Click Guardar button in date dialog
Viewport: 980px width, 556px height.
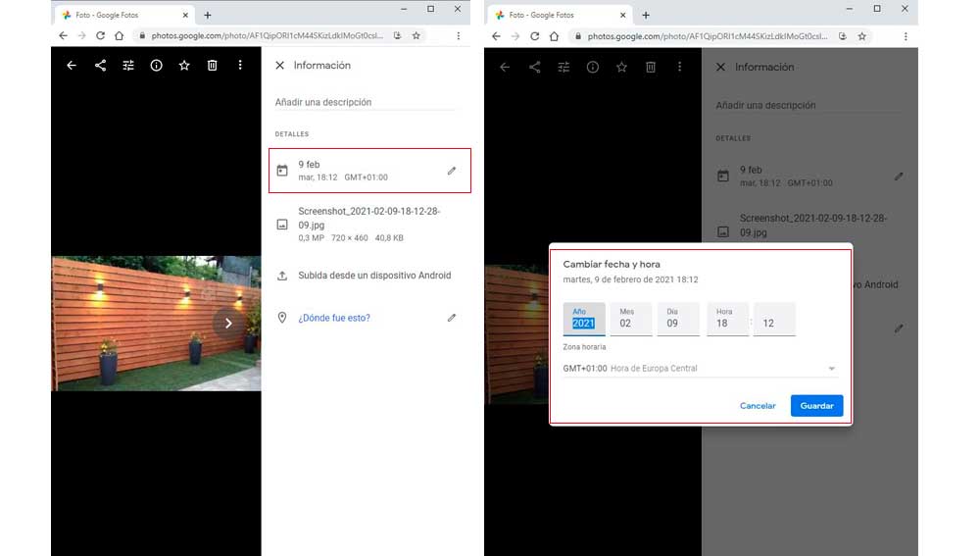pyautogui.click(x=817, y=406)
